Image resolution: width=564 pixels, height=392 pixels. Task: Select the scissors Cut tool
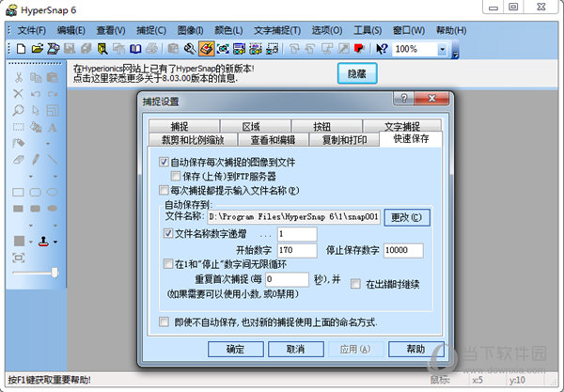(19, 77)
